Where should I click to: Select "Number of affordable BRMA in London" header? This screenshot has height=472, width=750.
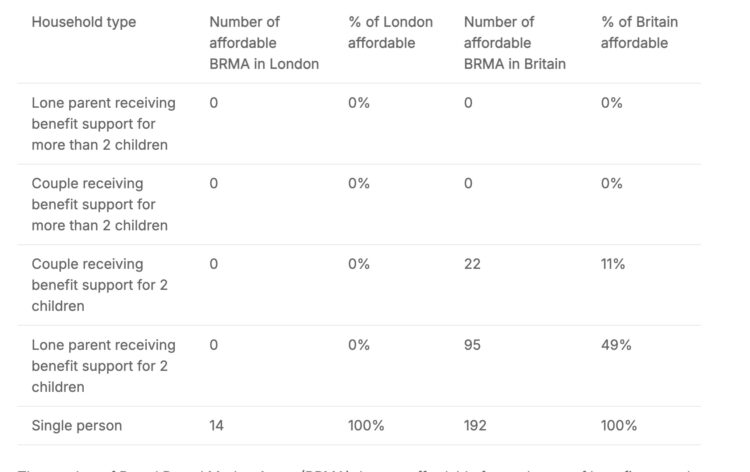coord(264,43)
